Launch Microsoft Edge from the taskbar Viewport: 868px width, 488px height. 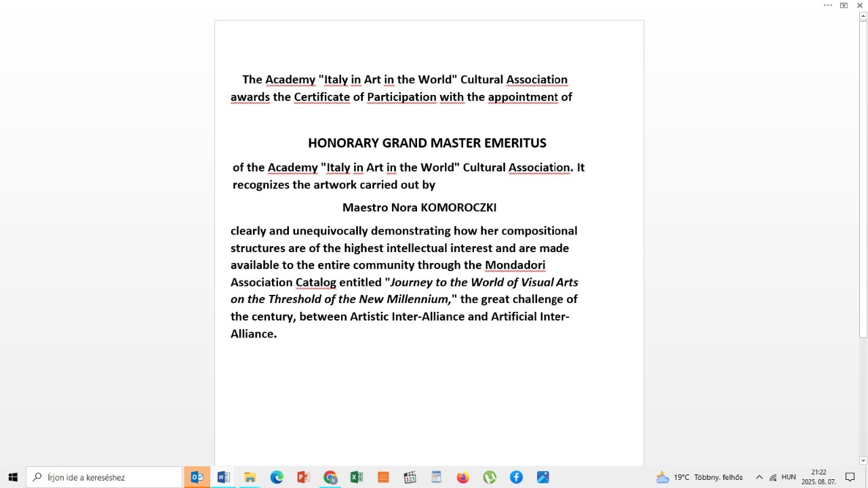(277, 477)
